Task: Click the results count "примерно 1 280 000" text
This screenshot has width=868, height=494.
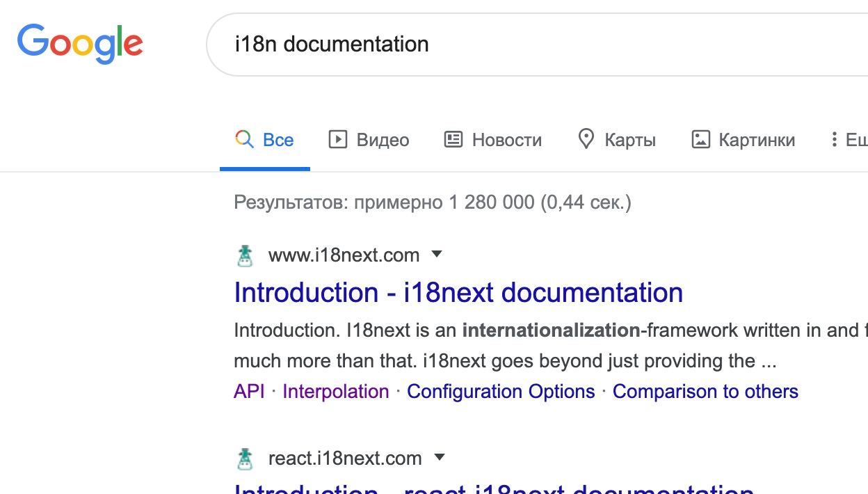Action: (444, 202)
